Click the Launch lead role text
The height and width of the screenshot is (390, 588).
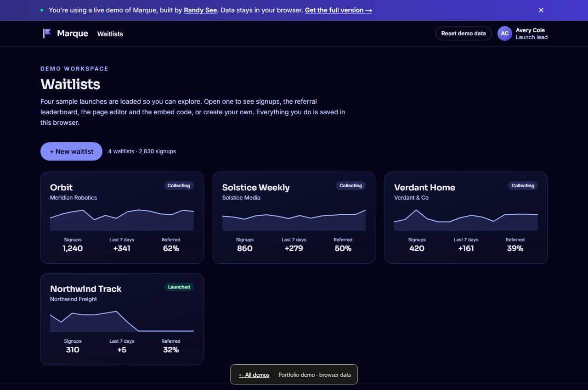pyautogui.click(x=531, y=37)
